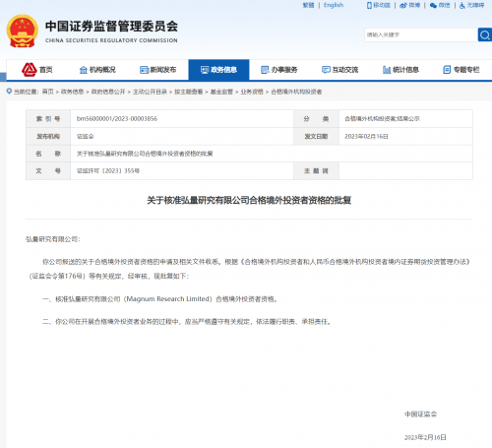Go to 主动公开目录 in breadcrumb
The image size is (492, 448).
[150, 92]
